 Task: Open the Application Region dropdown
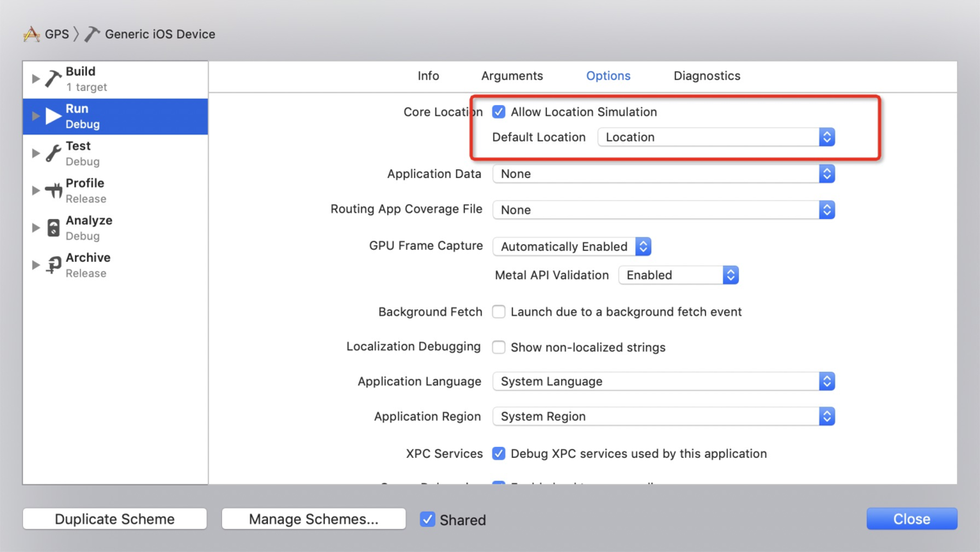(664, 416)
